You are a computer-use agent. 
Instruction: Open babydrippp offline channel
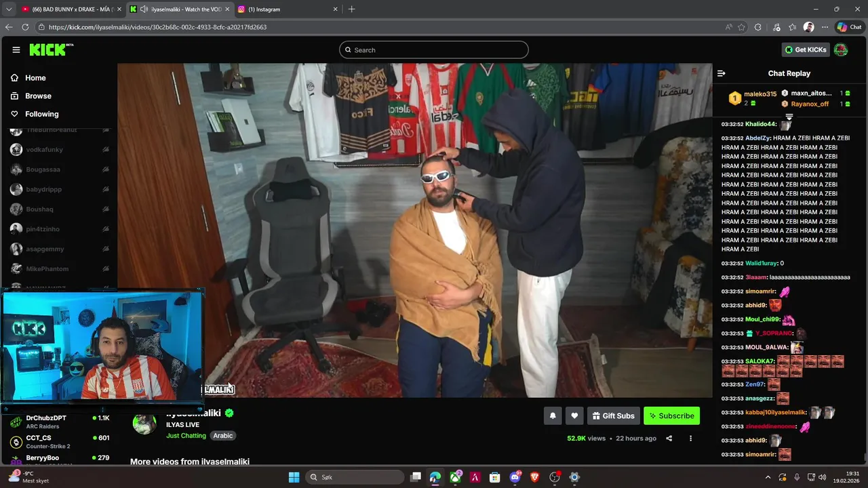59,190
